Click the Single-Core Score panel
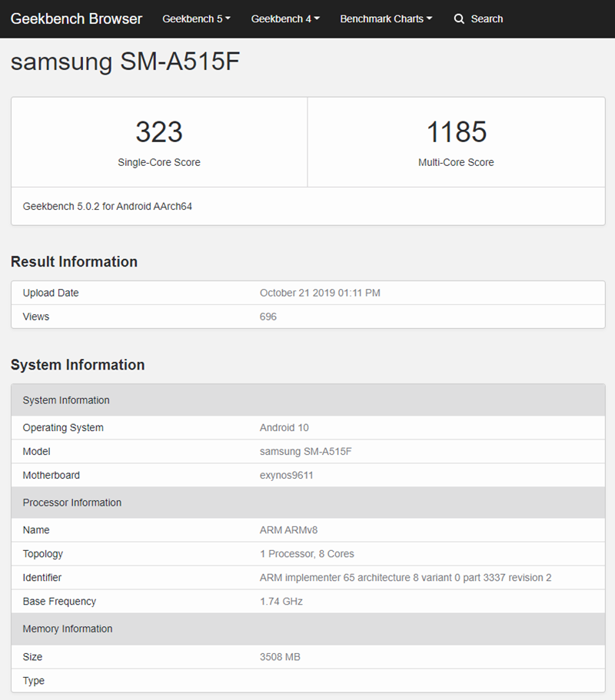 (158, 142)
